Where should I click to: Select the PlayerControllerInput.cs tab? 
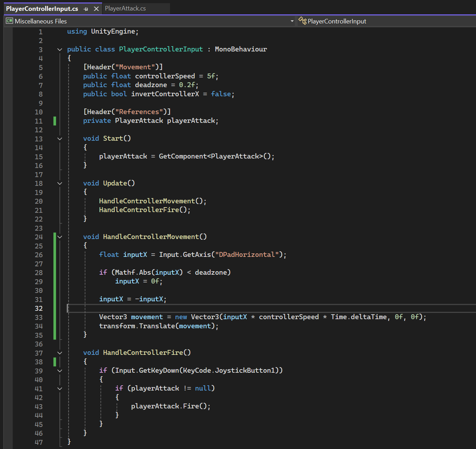pyautogui.click(x=42, y=9)
